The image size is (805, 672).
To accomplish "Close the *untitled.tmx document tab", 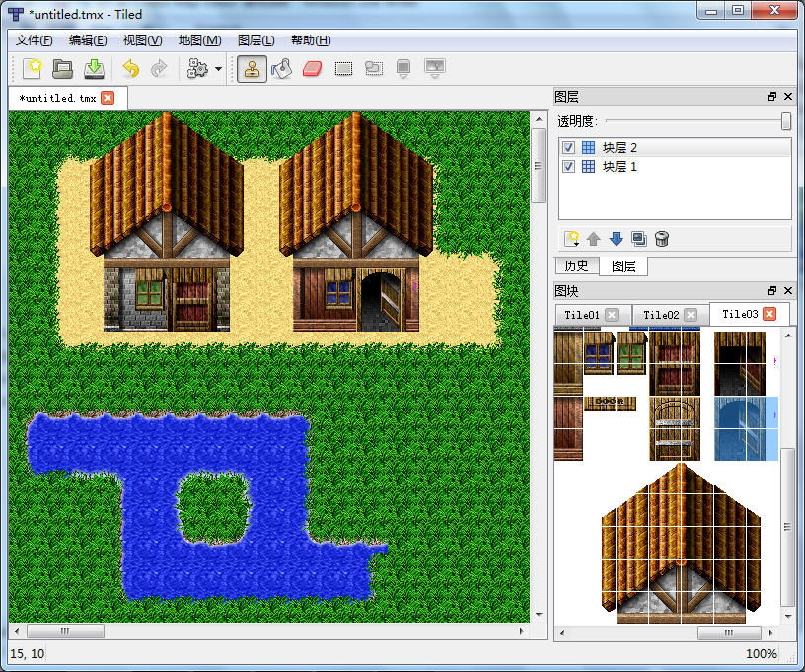I will tap(108, 98).
